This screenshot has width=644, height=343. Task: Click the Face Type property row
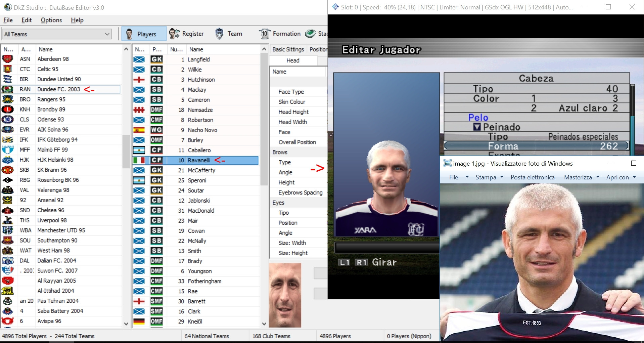tap(298, 92)
